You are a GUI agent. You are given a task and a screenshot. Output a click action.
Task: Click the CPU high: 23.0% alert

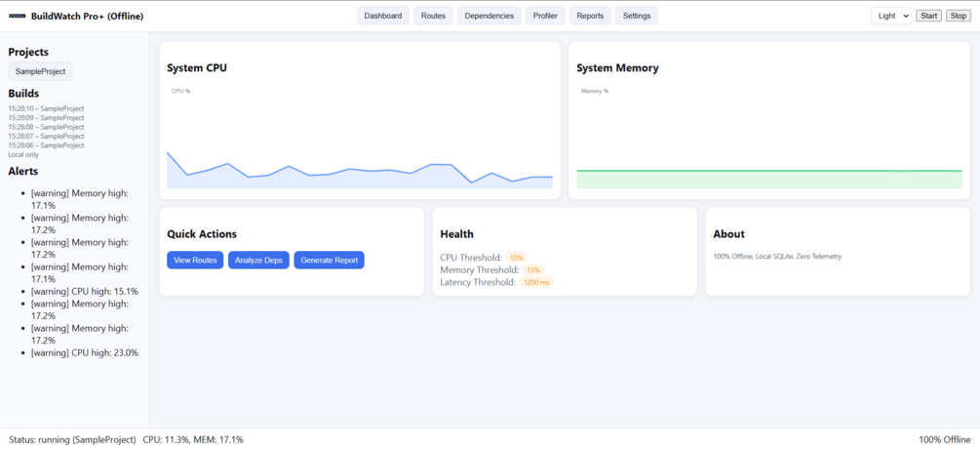pyautogui.click(x=85, y=352)
